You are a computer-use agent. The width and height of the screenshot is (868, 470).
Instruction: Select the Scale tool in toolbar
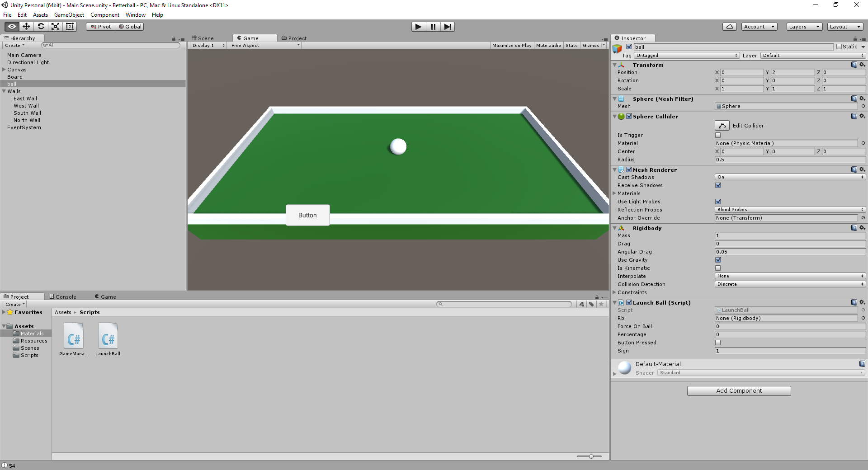coord(56,27)
